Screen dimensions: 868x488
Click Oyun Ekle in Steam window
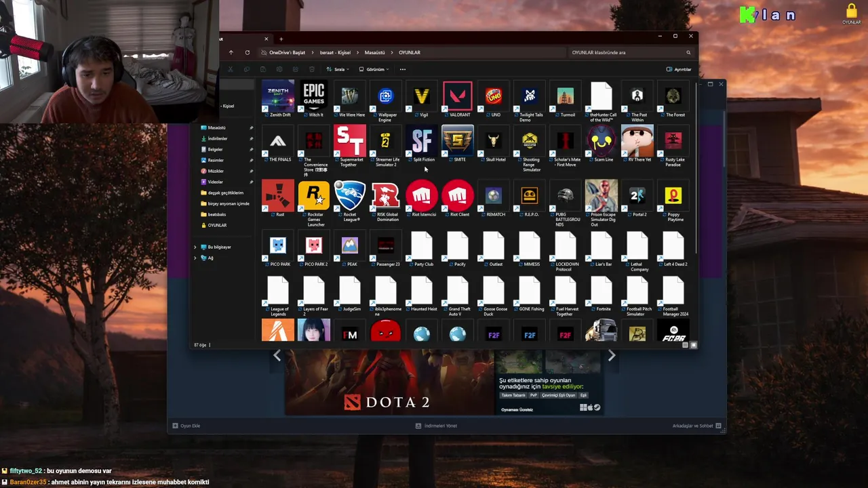tap(186, 426)
